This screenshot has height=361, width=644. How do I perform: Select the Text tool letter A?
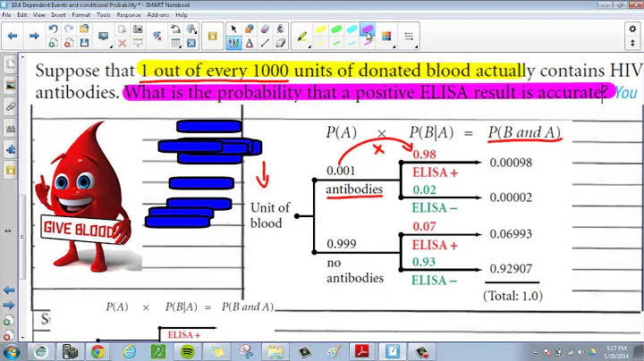pyautogui.click(x=250, y=43)
